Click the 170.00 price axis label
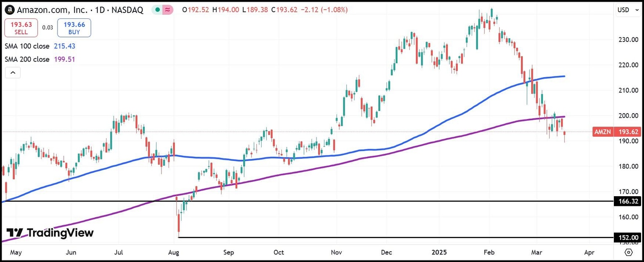Viewport: 644px width, 262px height. (628, 192)
